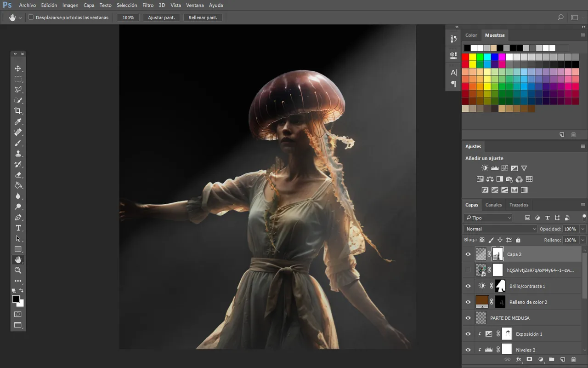The image size is (588, 368).
Task: Switch to the Trazados tab
Action: click(519, 205)
